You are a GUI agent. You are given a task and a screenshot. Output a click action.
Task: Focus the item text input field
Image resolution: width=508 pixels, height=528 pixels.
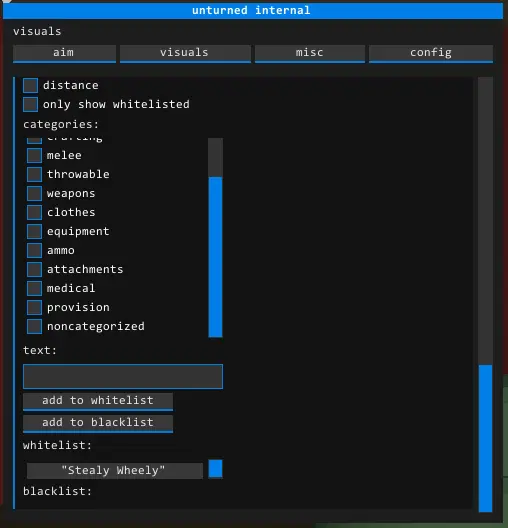coord(123,376)
